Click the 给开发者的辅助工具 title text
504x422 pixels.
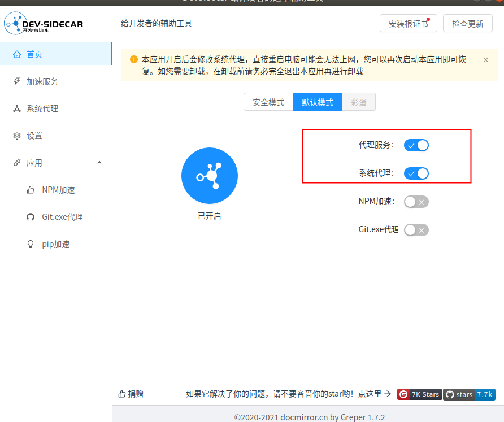point(157,24)
